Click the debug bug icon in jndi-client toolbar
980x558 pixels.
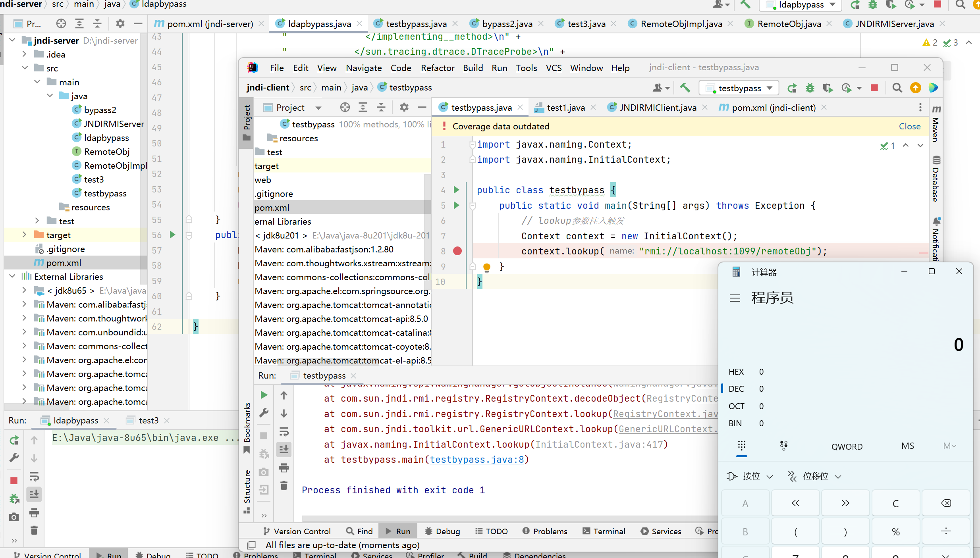click(810, 88)
